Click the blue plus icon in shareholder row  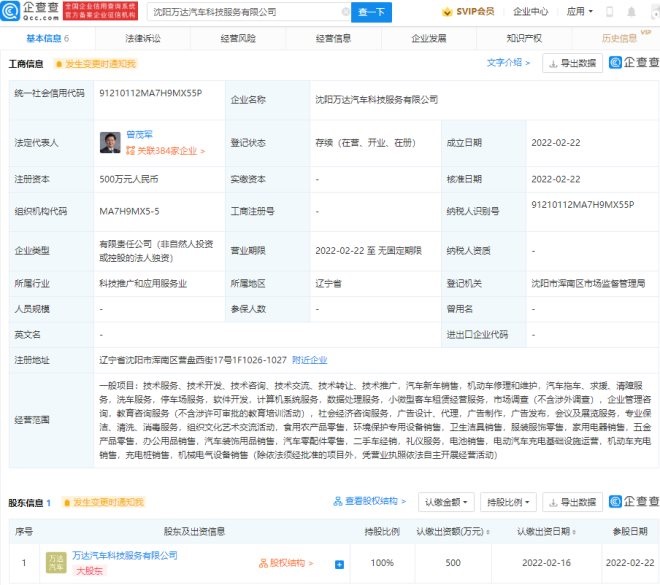tap(339, 564)
